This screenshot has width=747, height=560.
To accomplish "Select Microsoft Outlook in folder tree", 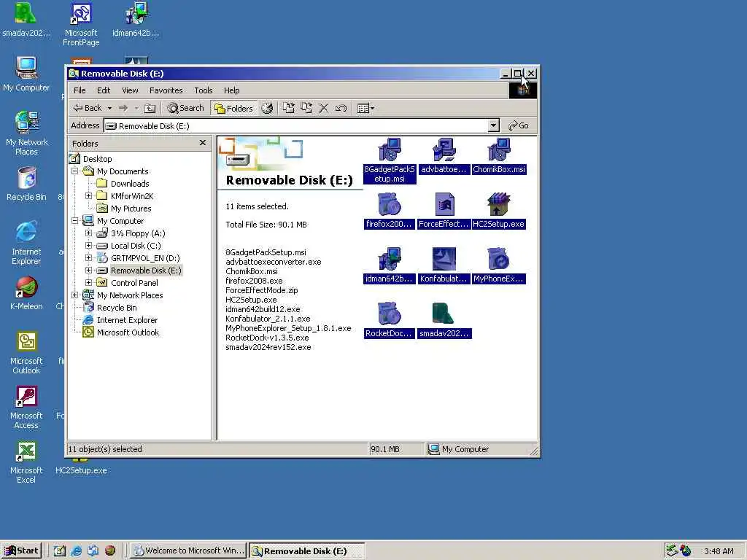I will click(128, 332).
